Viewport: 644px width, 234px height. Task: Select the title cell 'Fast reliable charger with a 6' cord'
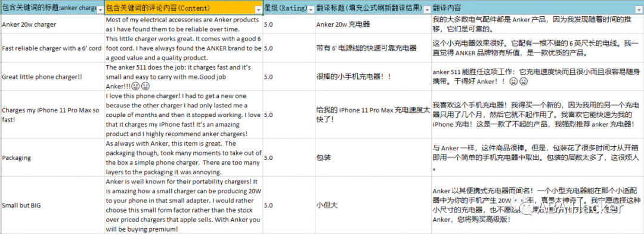[x=52, y=48]
